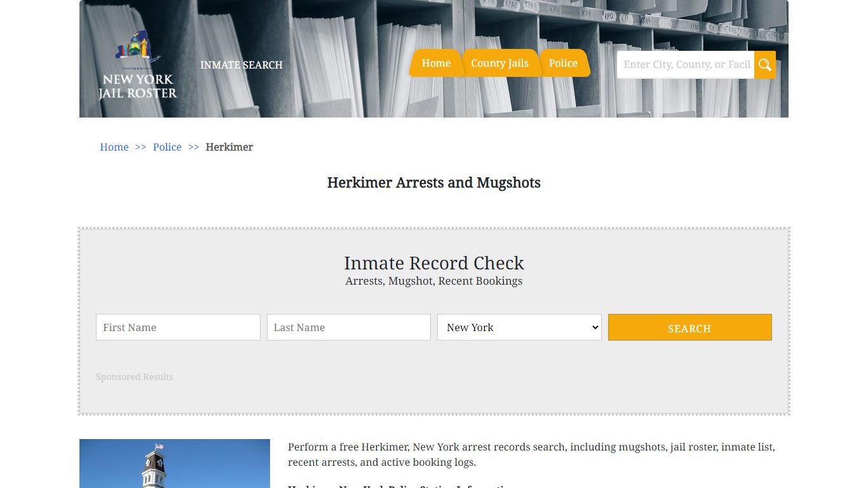Click the Herkimer Arrests and Mugshots heading
Viewport: 868px width, 488px height.
coord(434,183)
